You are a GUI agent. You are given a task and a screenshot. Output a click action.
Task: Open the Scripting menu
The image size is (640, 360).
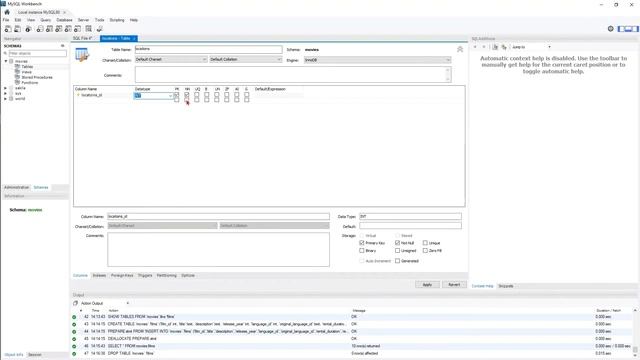point(117,20)
